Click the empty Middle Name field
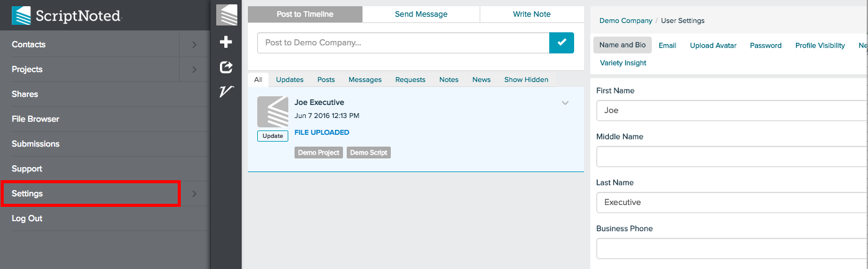 click(732, 157)
